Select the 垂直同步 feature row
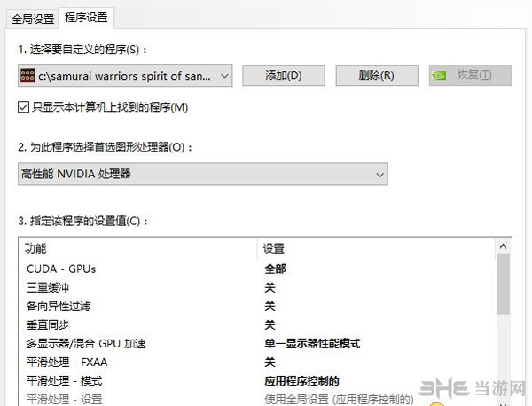 [256, 325]
